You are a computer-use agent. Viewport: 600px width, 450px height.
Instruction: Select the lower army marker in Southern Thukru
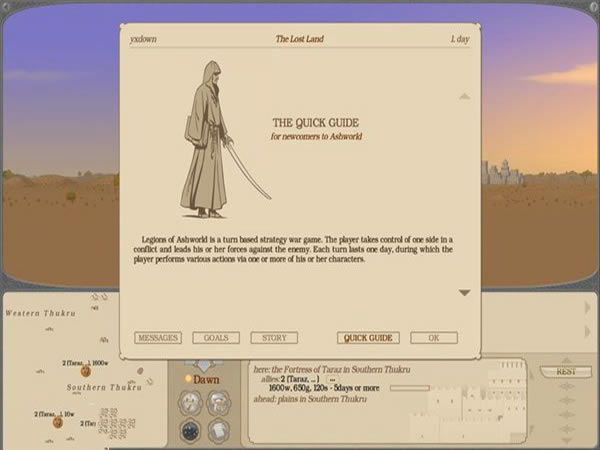[x=57, y=422]
